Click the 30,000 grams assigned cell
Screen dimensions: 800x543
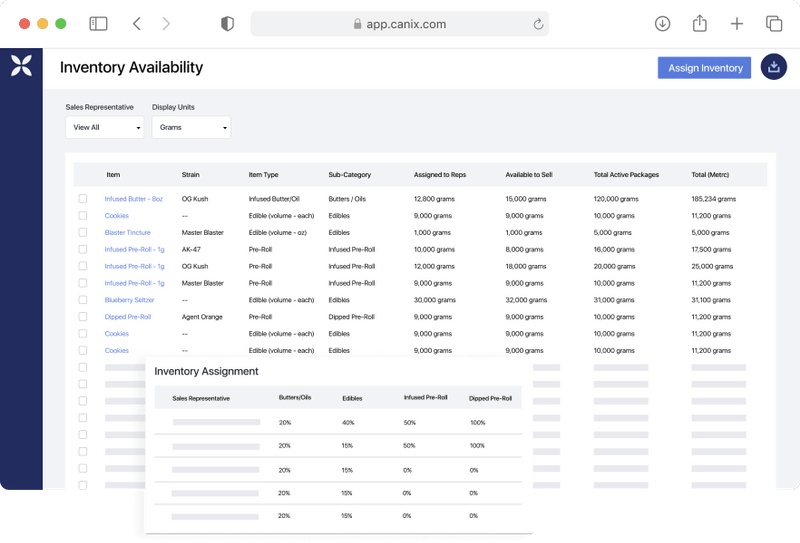435,300
